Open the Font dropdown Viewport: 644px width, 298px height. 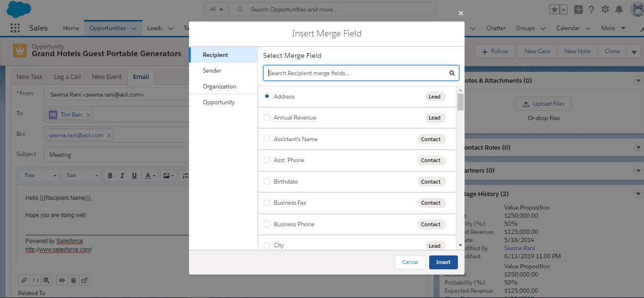pos(39,175)
